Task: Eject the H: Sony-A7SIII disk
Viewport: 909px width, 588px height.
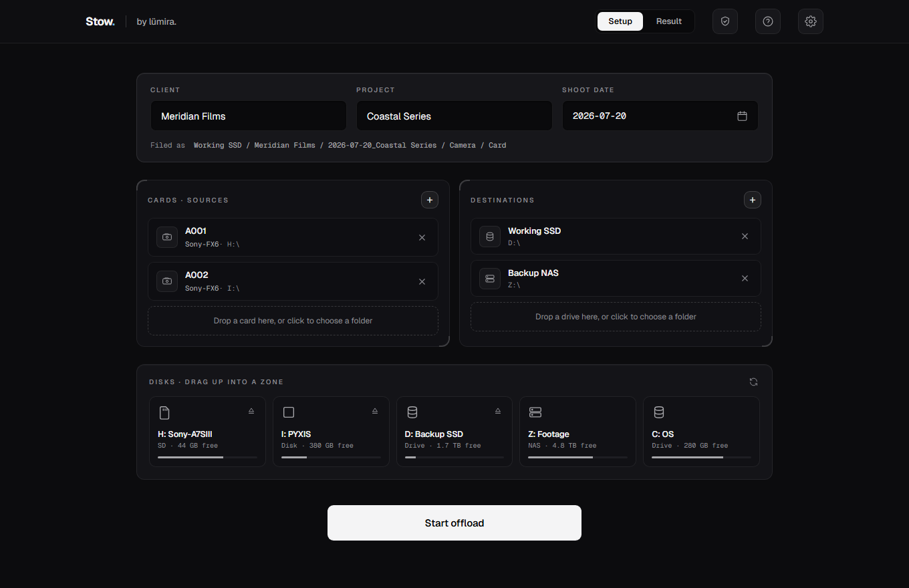Action: point(251,412)
